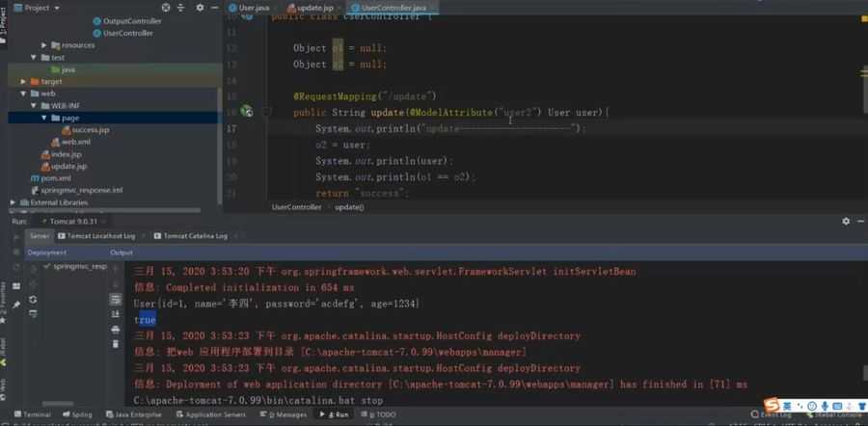This screenshot has height=426, width=868.
Task: Open Project panel settings gear
Action: (x=200, y=8)
